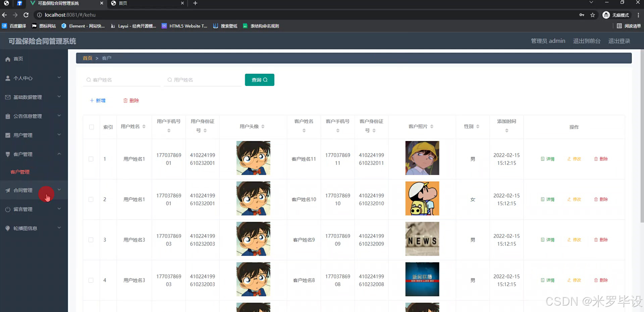Screen dimensions: 644x312
Task: Sort the table by 用户头像 column arrows
Action: click(x=263, y=127)
